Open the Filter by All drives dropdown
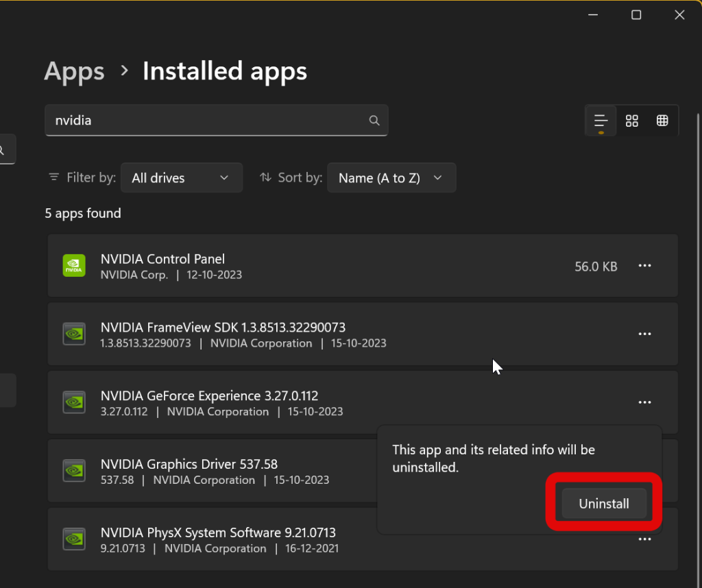The width and height of the screenshot is (702, 588). coord(182,177)
